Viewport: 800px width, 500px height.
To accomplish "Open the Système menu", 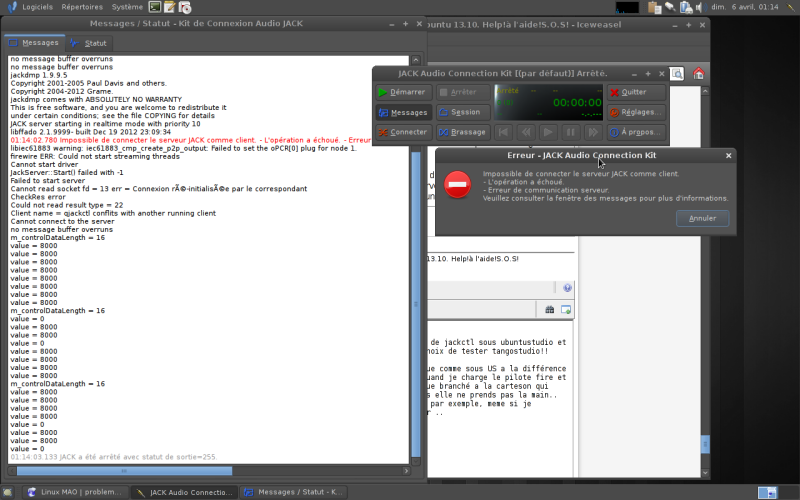I will coord(128,7).
